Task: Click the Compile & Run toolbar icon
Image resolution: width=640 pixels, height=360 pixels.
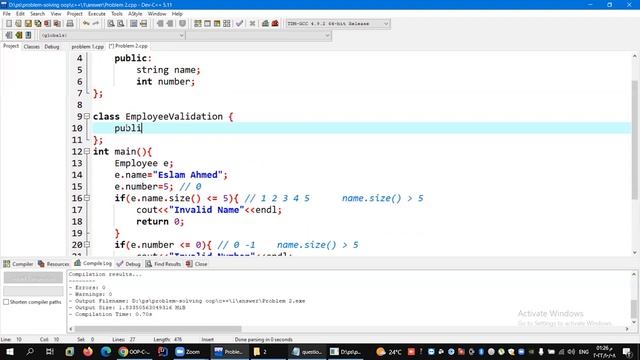Action: [x=217, y=24]
